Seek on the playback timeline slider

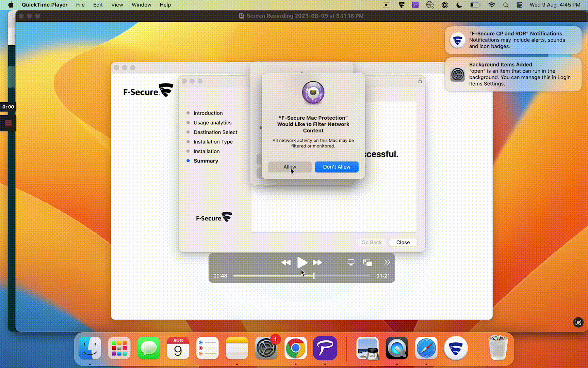302,276
